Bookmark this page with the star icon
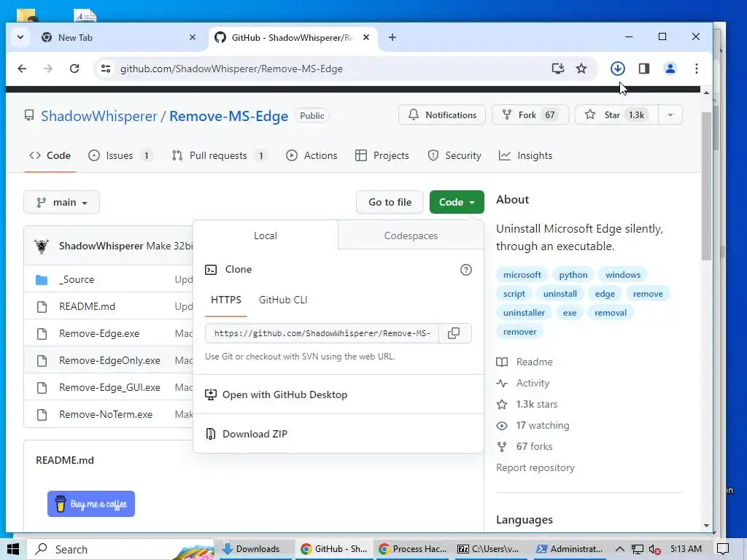 (581, 69)
